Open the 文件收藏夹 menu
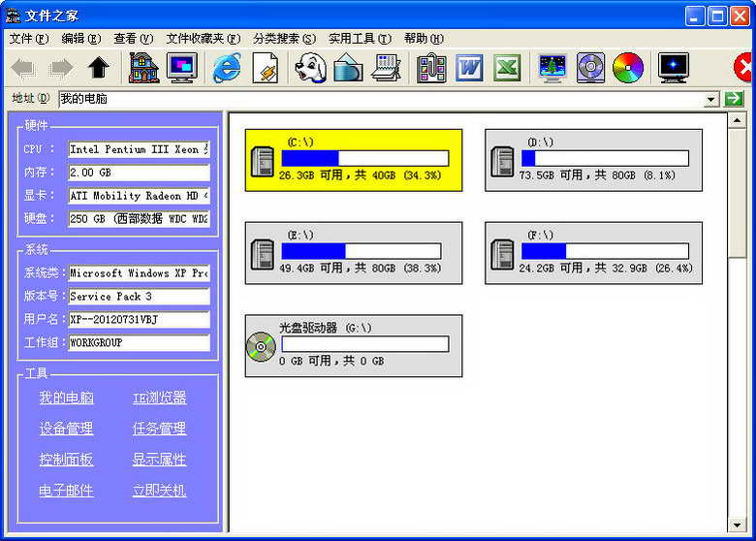756x541 pixels. pos(203,39)
